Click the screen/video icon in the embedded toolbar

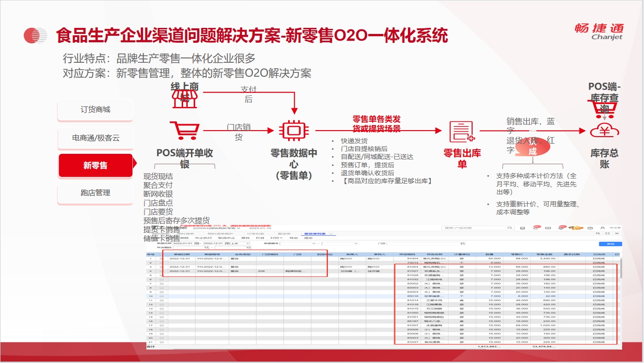pos(548,228)
